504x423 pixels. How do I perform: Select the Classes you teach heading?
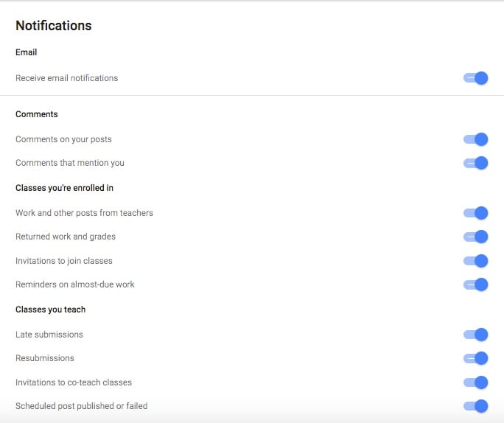pos(50,310)
